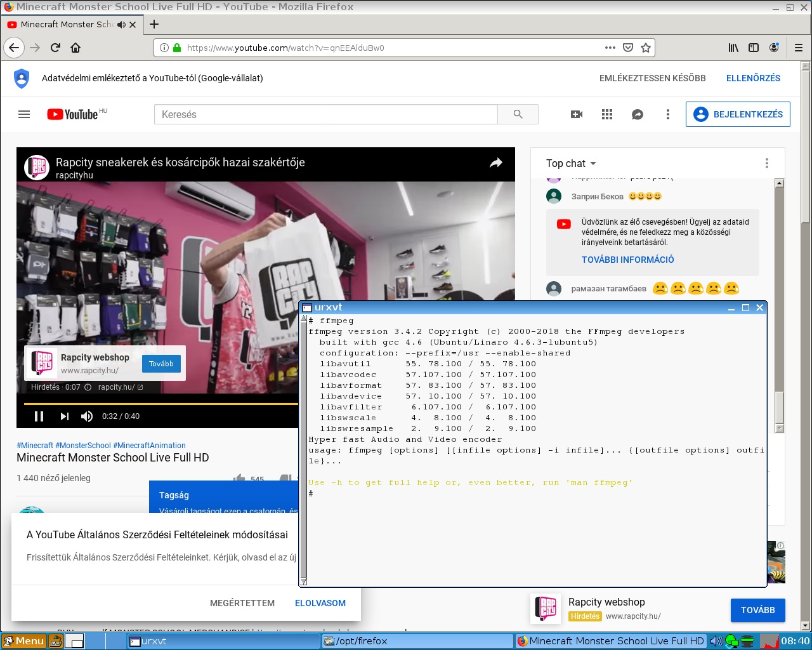This screenshot has height=650, width=812.
Task: Open live chat three-dot options
Action: [766, 163]
